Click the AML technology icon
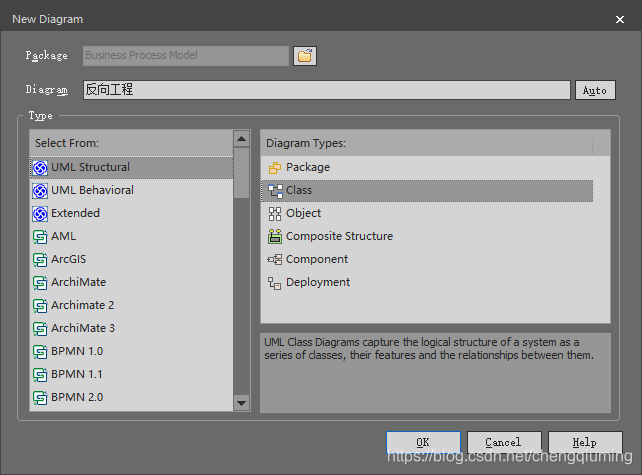642x475 pixels. 40,237
